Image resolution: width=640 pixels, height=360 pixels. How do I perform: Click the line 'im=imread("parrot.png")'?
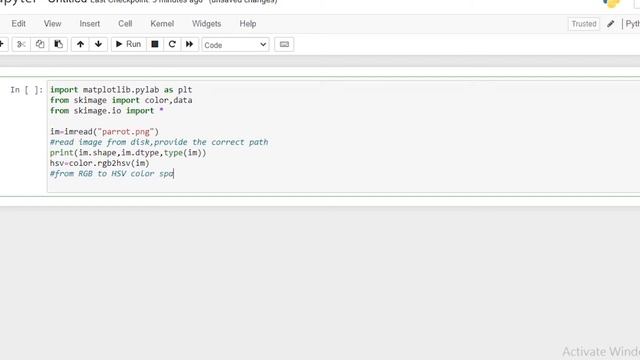(x=104, y=131)
